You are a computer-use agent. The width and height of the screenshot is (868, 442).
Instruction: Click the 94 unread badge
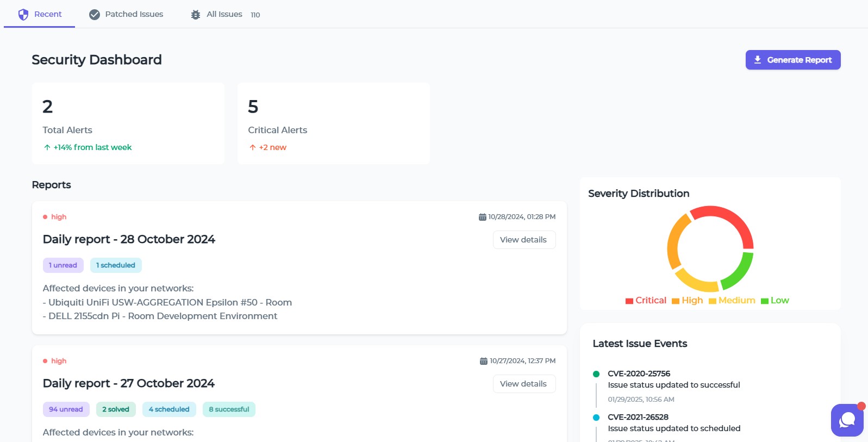click(x=66, y=409)
